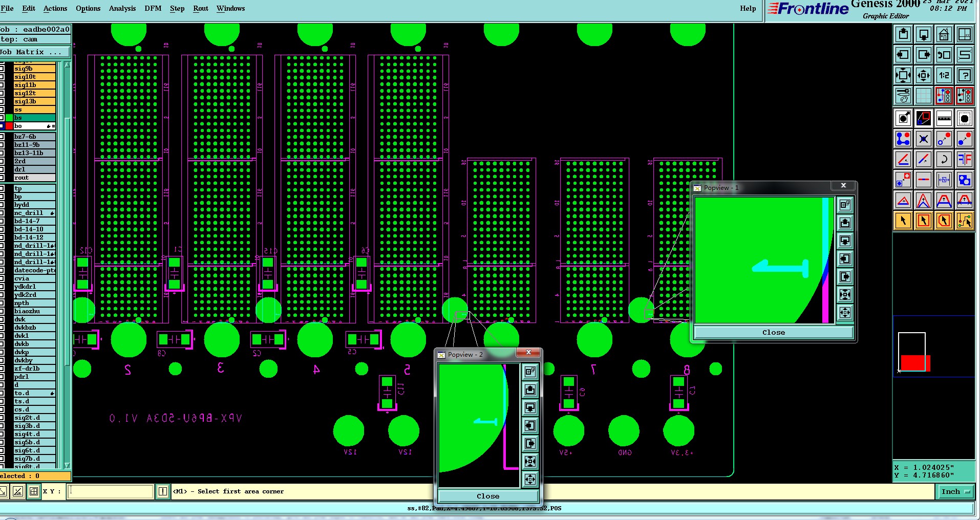Open the wrench and palette settings icon
The height and width of the screenshot is (520, 980).
pyautogui.click(x=903, y=96)
